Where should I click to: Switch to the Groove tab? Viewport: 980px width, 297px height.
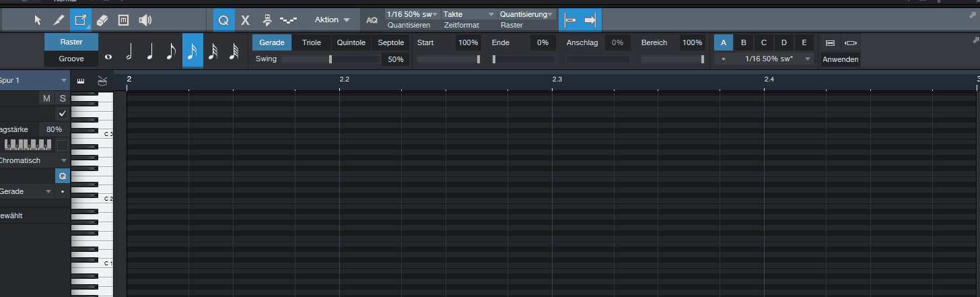click(71, 59)
